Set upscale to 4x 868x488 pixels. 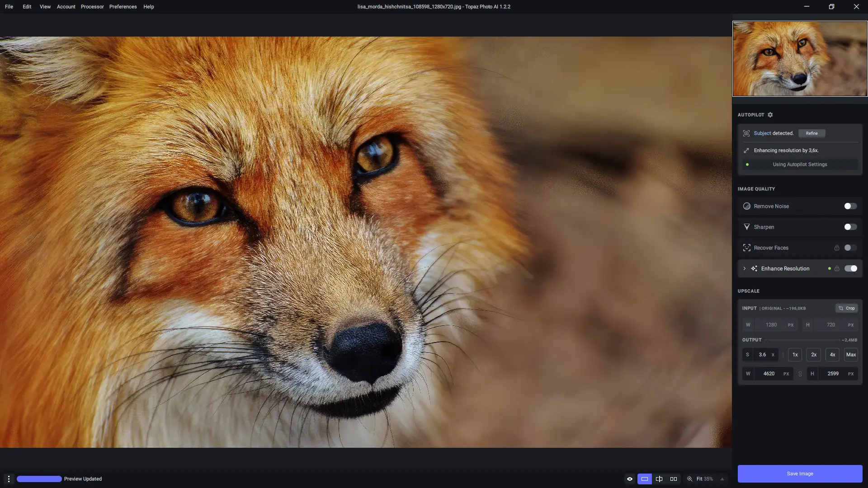click(832, 355)
